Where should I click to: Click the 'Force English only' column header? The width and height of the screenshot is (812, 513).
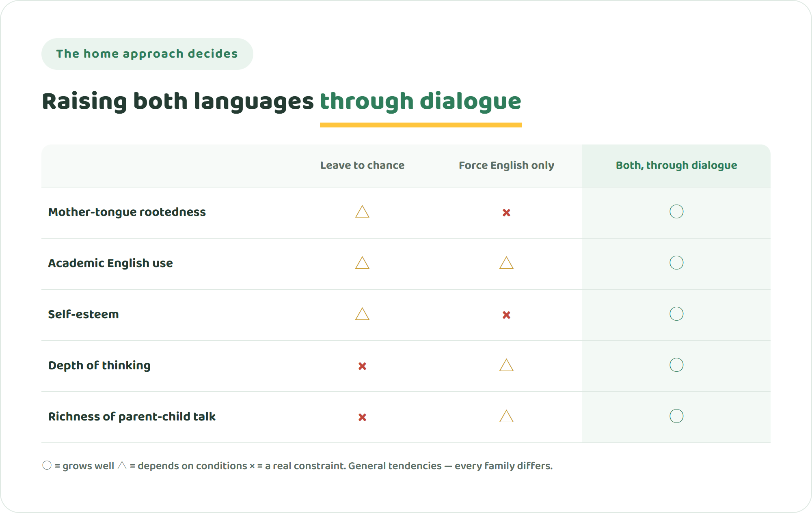[x=506, y=166]
